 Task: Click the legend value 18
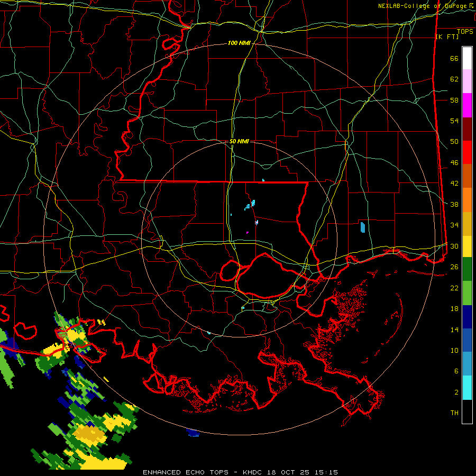454,308
